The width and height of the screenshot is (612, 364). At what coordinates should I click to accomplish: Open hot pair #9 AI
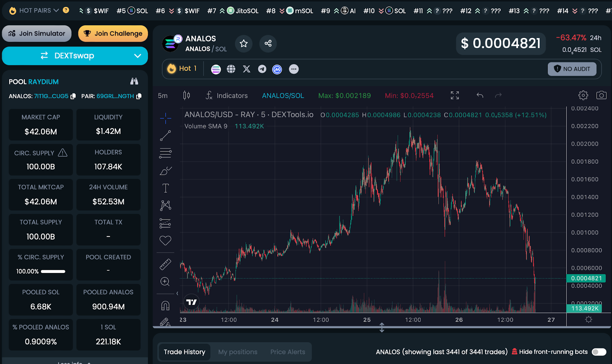[x=338, y=11]
